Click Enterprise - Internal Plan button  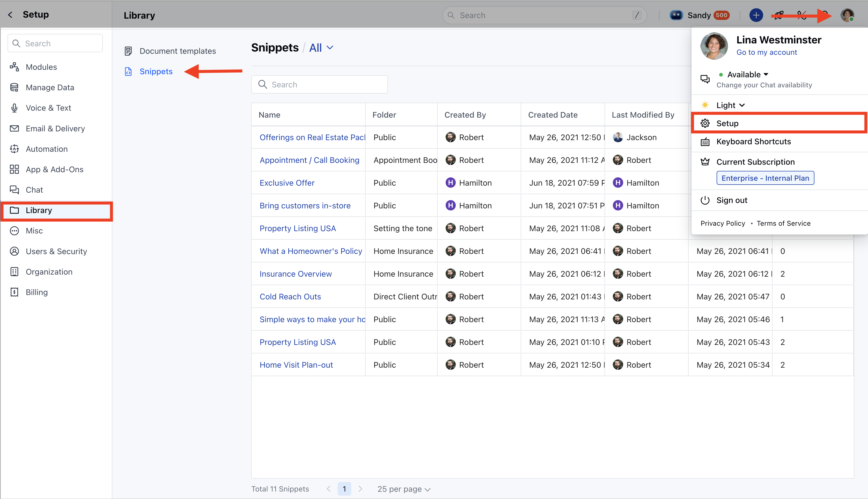[x=765, y=178]
